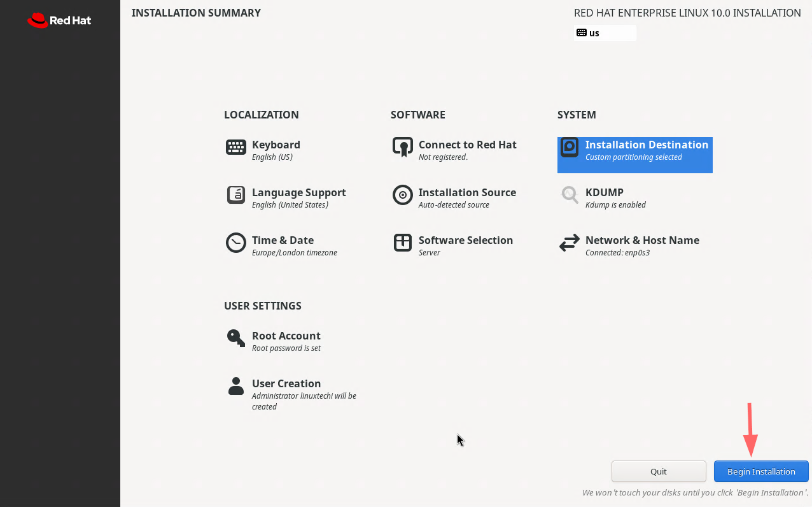Open KDUMP configuration label
The image size is (812, 507).
tap(605, 192)
